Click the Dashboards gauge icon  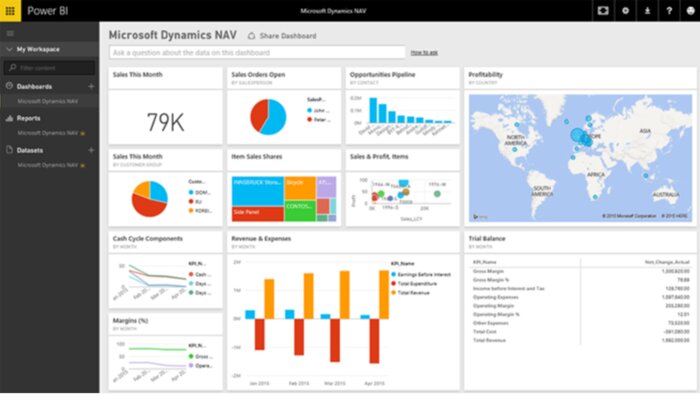click(x=9, y=86)
